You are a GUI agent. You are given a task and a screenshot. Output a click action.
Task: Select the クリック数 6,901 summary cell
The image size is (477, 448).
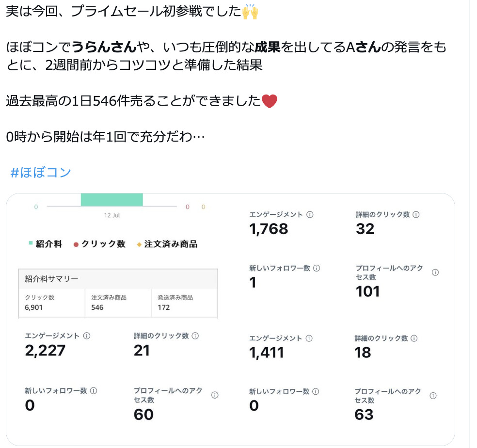(52, 303)
